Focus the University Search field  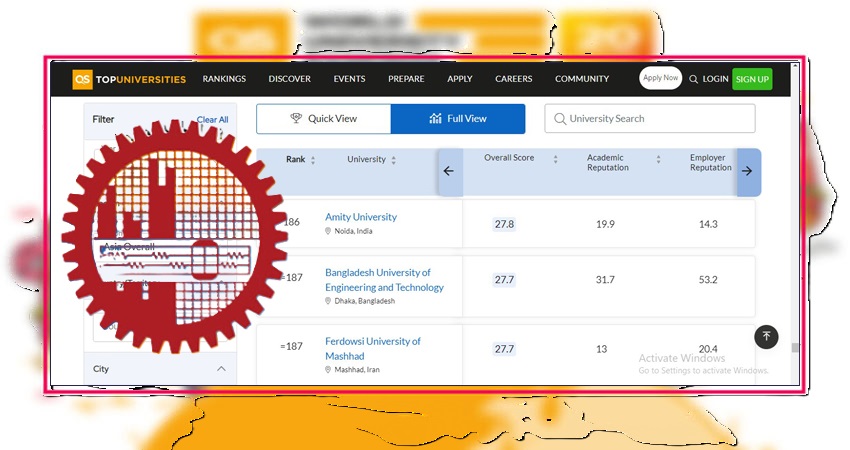point(649,119)
